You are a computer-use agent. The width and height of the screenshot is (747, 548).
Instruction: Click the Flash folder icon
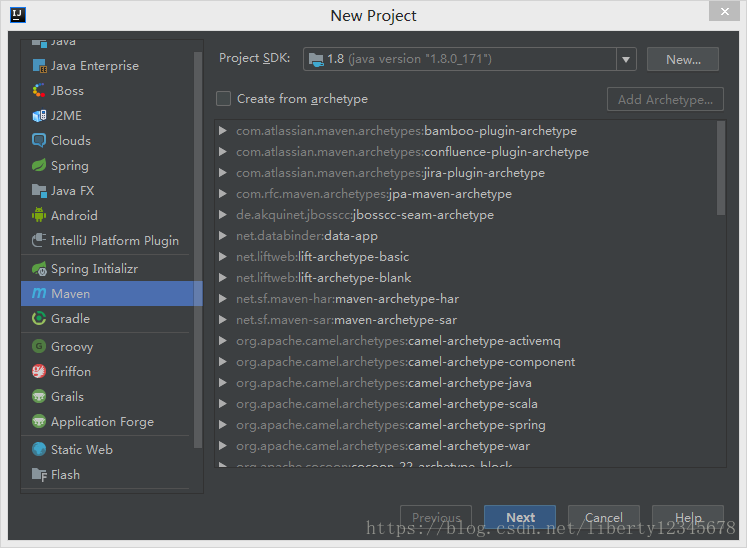click(39, 475)
